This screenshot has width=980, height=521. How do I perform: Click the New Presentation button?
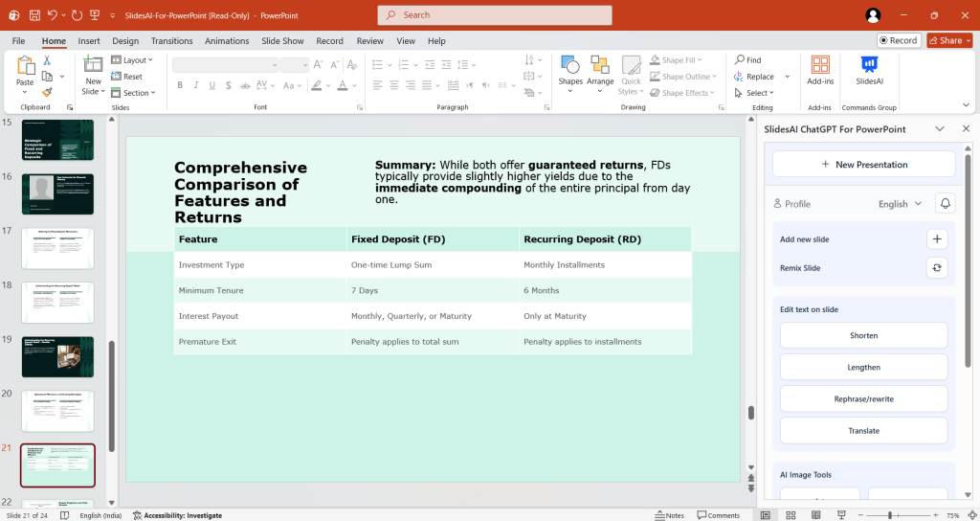863,165
